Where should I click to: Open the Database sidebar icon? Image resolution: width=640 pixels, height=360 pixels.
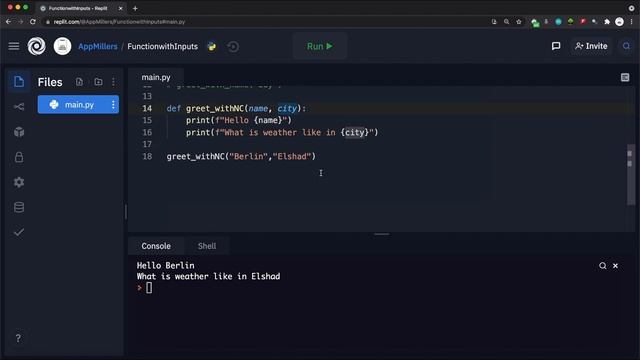click(19, 207)
